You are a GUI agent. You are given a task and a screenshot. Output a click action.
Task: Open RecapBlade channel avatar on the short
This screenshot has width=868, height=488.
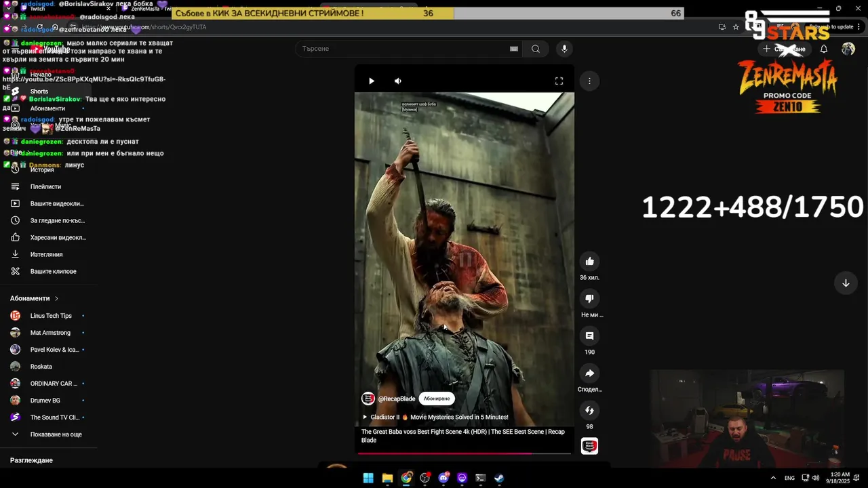(368, 399)
